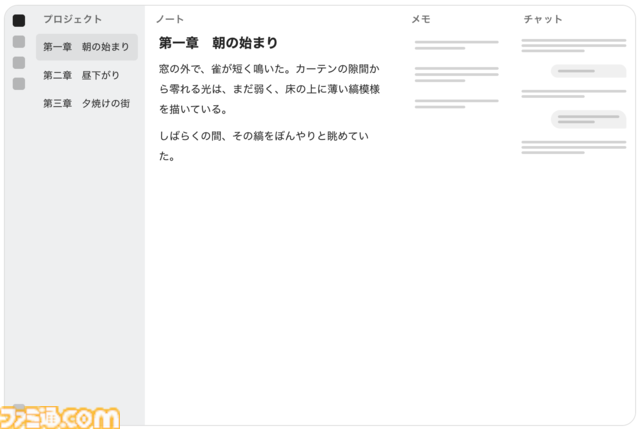Open chapter 第三章 夕焼けの街

click(x=87, y=104)
